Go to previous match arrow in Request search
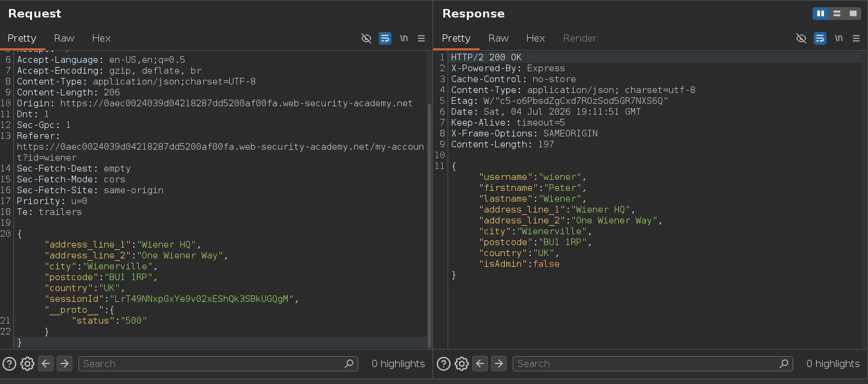Screen dimensions: 868x384 coord(46,363)
